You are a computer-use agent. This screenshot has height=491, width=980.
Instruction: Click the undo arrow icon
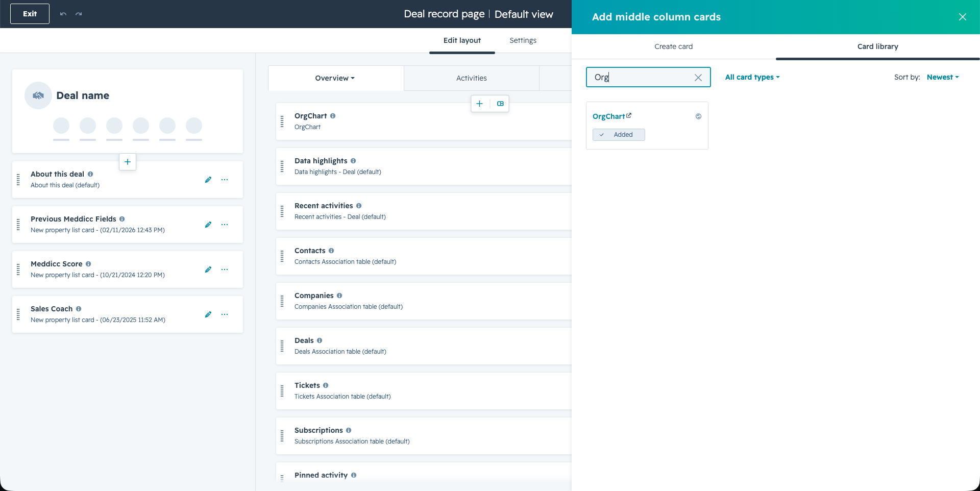tap(63, 14)
